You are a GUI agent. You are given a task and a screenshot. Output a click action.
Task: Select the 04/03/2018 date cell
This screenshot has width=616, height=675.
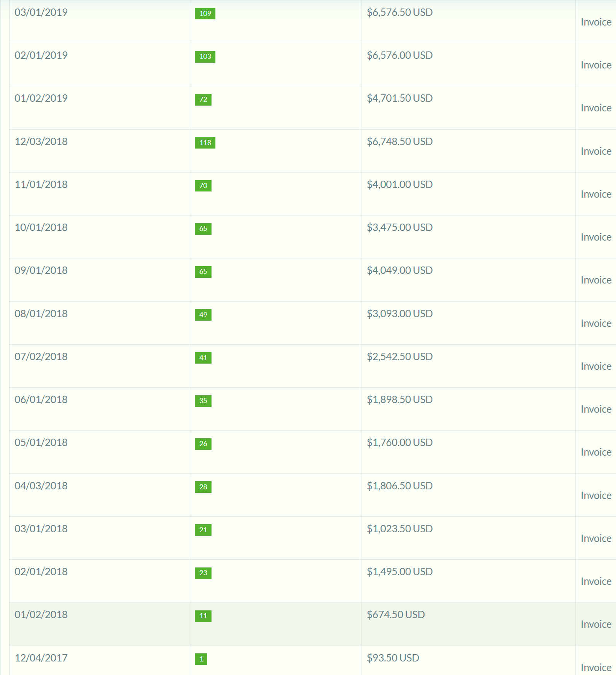tap(41, 486)
